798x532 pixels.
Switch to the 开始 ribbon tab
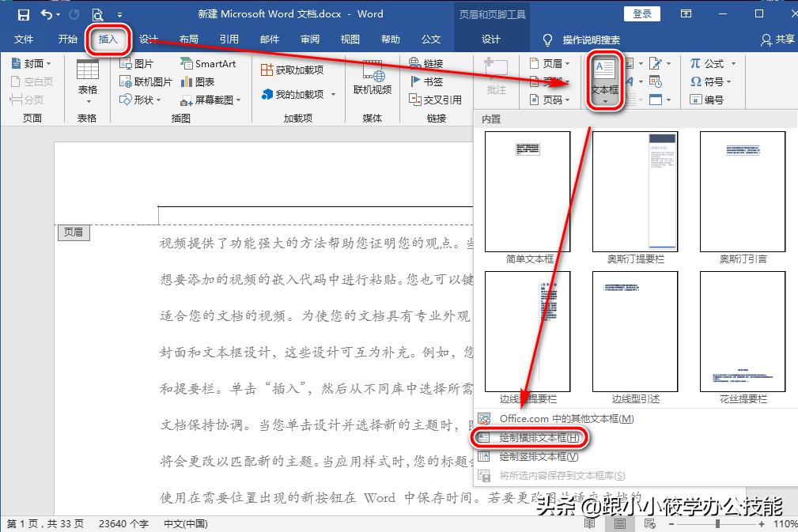66,39
